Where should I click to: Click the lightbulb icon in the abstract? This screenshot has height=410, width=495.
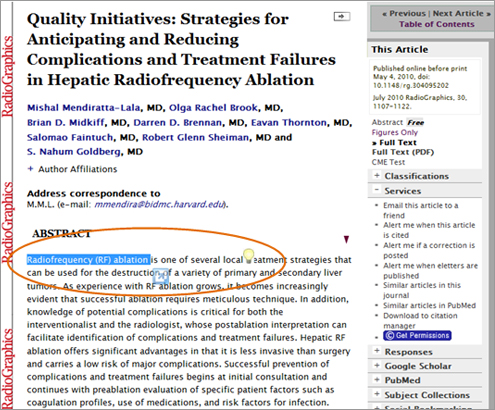(248, 256)
